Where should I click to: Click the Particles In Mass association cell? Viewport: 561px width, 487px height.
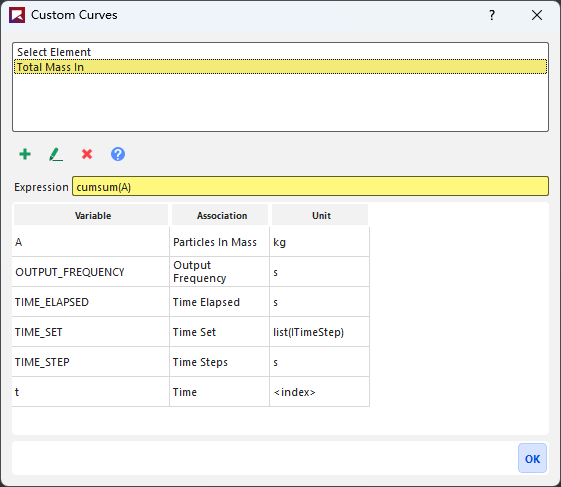(219, 242)
